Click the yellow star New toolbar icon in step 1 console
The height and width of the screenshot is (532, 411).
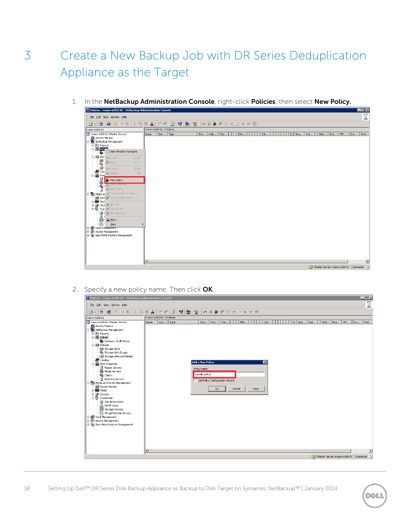[116, 124]
